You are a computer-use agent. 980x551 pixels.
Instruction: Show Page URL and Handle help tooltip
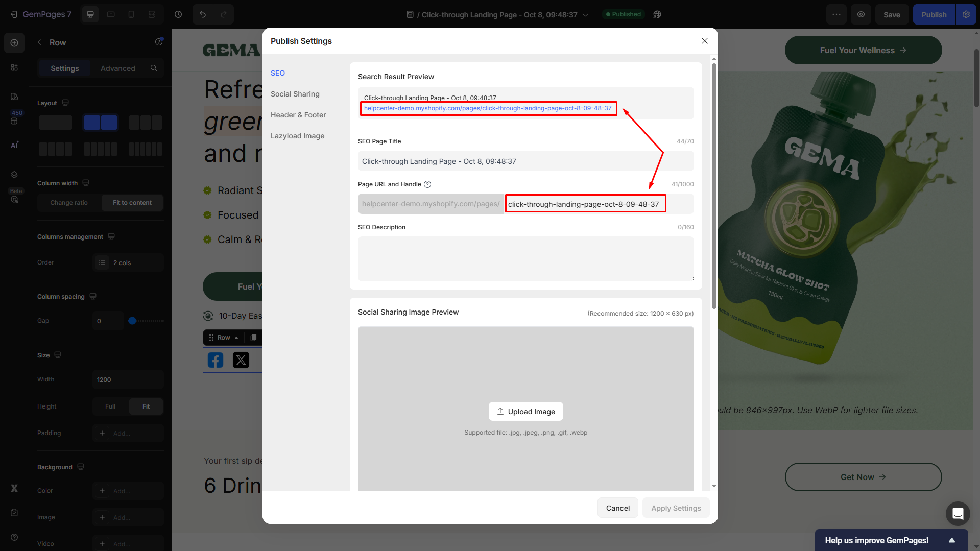(428, 184)
